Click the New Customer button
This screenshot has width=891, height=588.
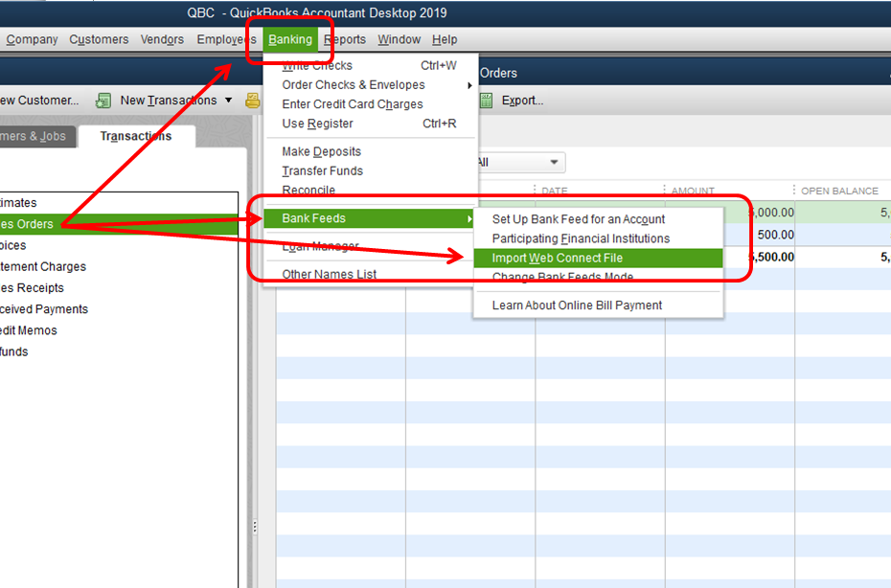coord(39,101)
